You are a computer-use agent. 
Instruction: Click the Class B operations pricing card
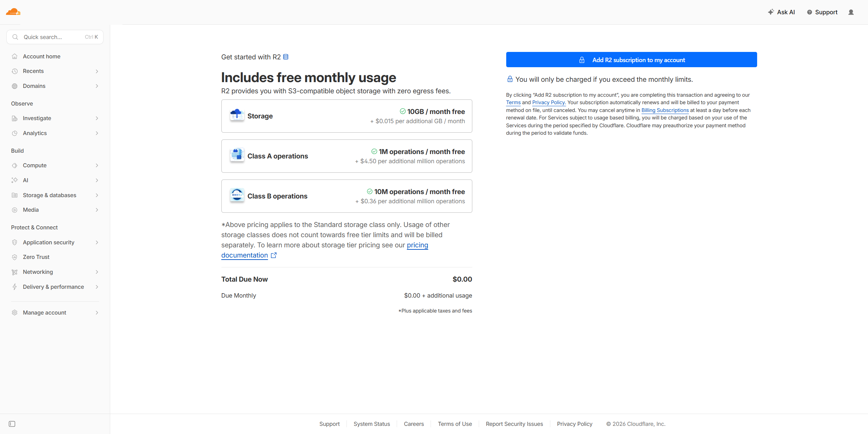pos(347,196)
